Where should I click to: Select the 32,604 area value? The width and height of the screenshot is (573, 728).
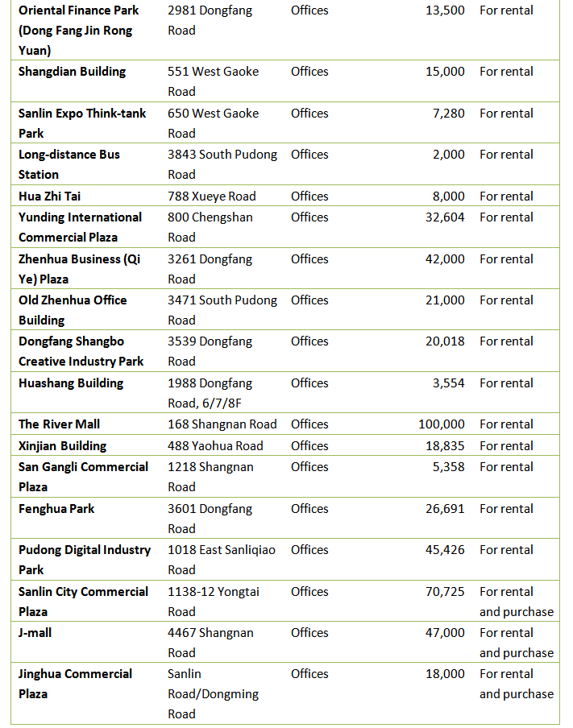click(445, 217)
